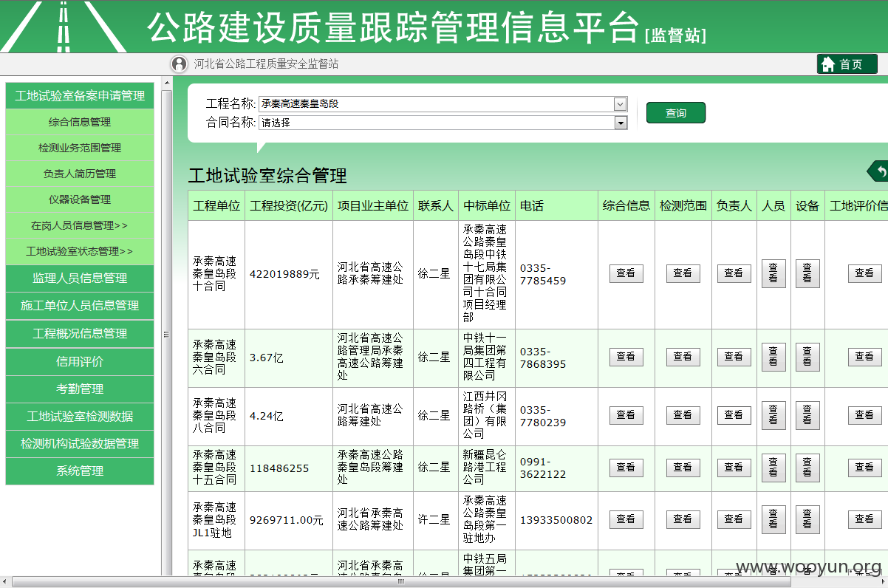Click the 工程投资(亿元) column header

[x=289, y=206]
